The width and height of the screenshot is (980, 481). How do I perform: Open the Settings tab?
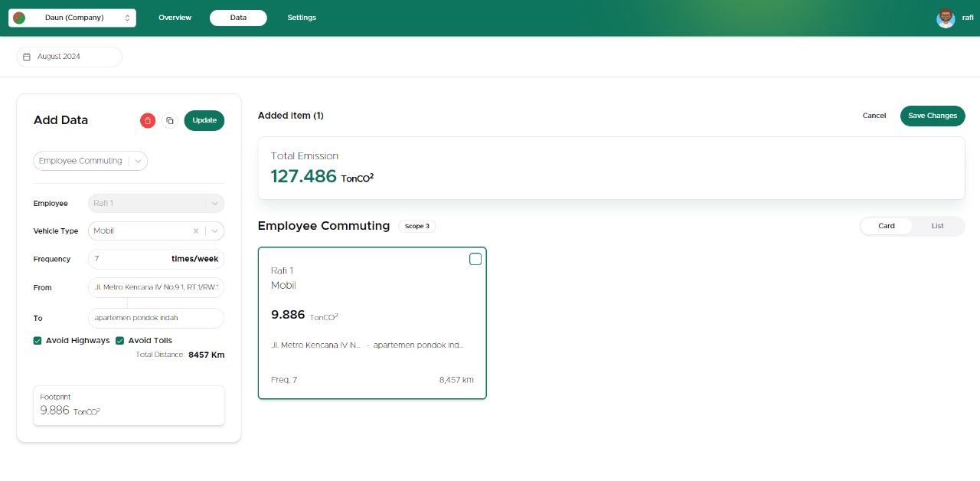[302, 18]
